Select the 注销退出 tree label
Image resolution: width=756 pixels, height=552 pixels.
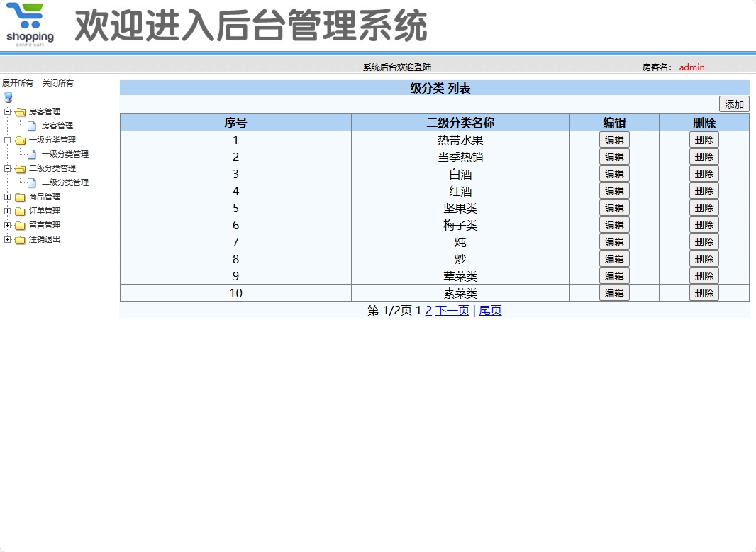45,239
